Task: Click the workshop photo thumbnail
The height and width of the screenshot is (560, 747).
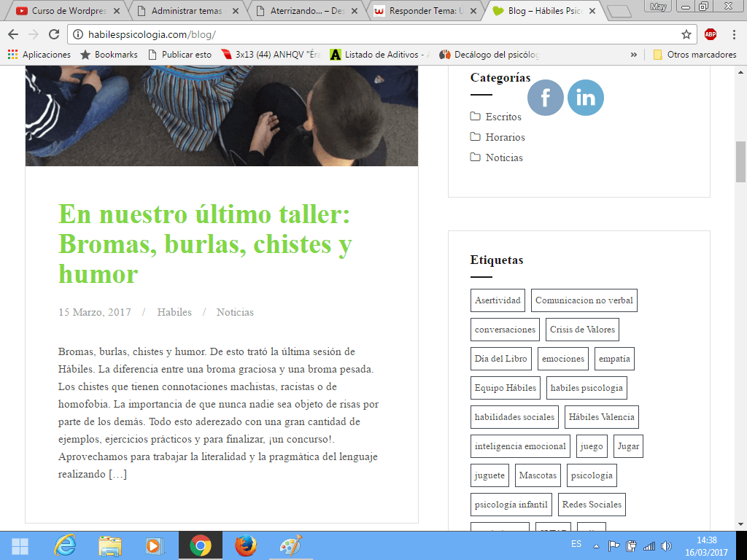Action: [x=222, y=116]
